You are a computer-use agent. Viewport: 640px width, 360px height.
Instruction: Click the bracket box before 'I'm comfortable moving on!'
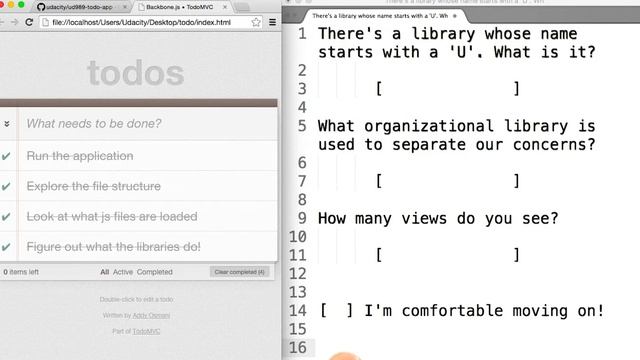pos(336,311)
